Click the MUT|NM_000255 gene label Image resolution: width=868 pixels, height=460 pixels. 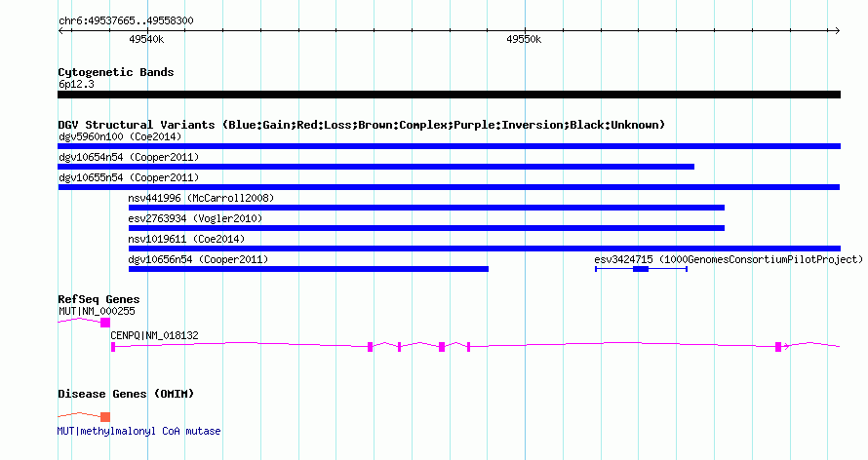pos(97,311)
